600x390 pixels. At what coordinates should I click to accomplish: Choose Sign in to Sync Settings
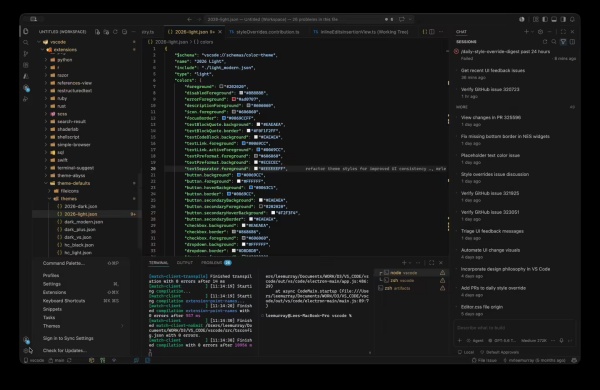pos(81,338)
